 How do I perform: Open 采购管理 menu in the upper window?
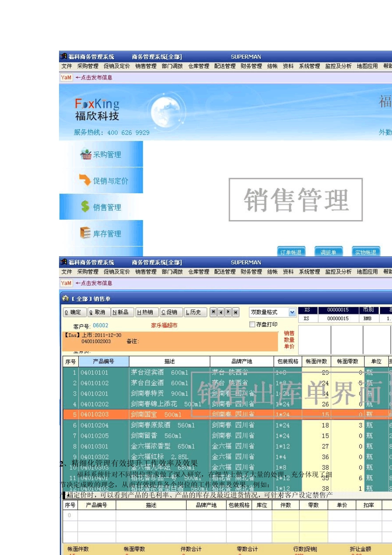88,66
